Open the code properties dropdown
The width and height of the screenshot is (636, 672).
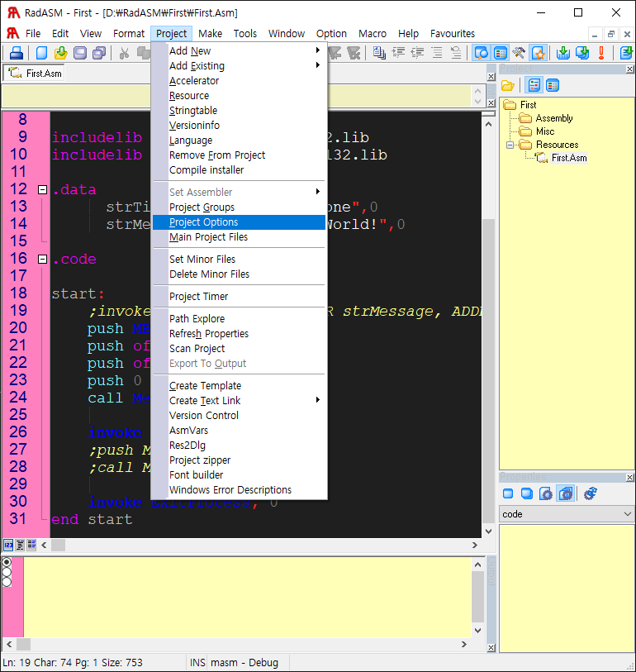tap(567, 514)
